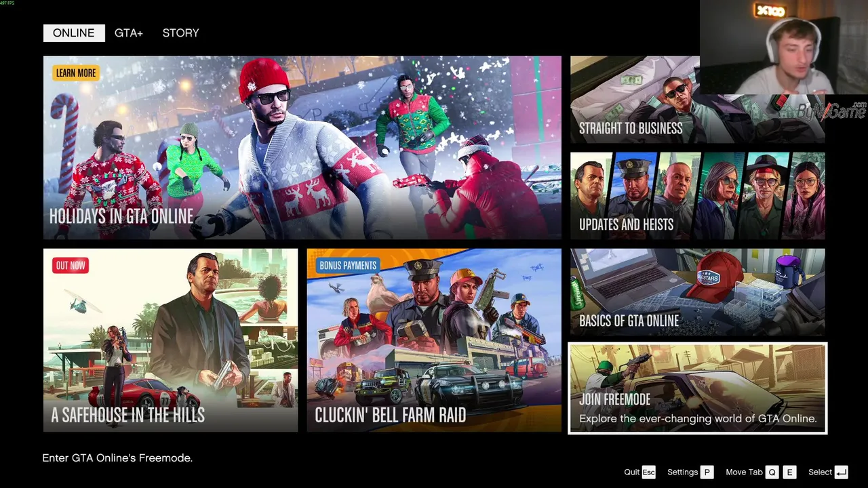Click the text 'Enter GTA Online's Freemode.'
The height and width of the screenshot is (488, 868).
[x=117, y=458]
